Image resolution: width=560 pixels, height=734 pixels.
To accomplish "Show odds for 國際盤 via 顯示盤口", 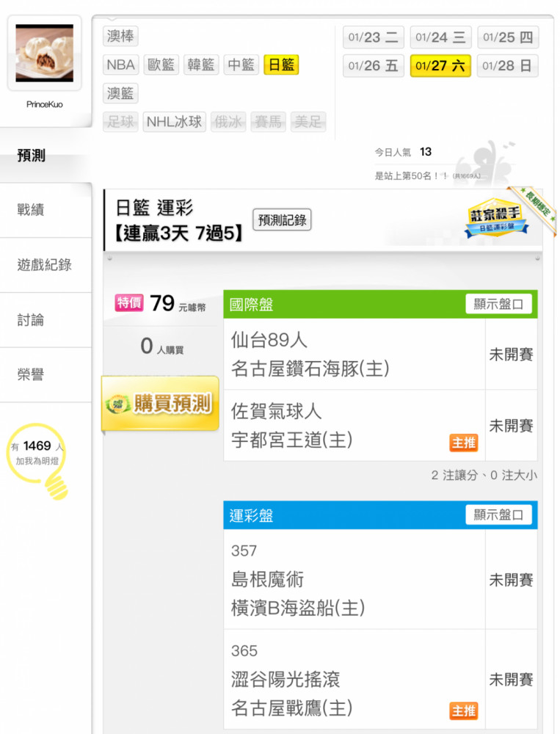I will click(498, 304).
